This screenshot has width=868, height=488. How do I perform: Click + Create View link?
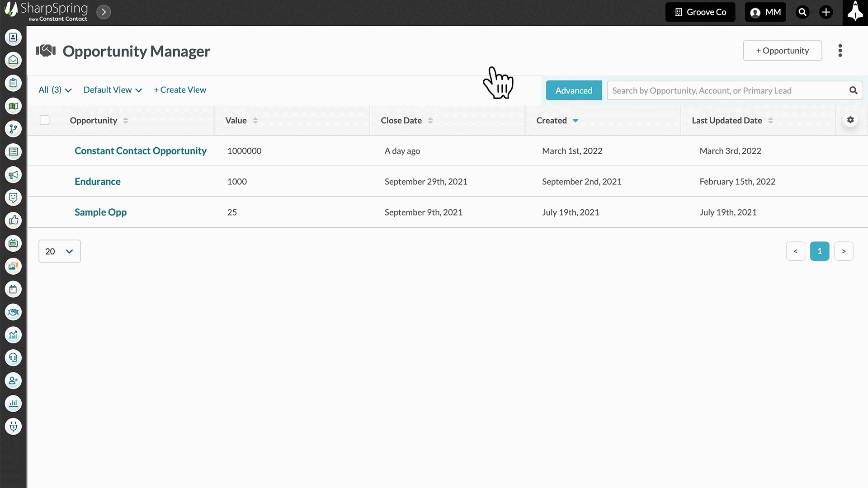point(180,90)
